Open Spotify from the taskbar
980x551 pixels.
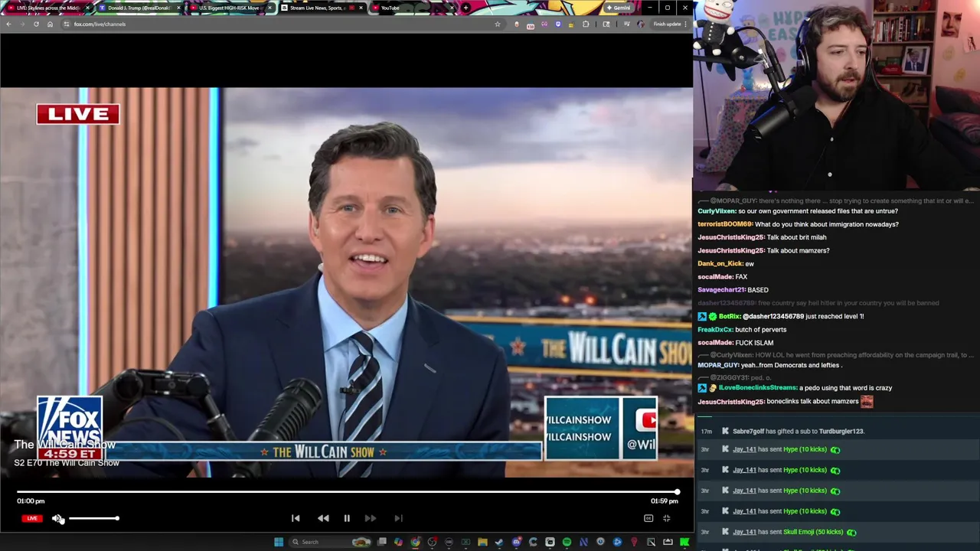coord(567,542)
